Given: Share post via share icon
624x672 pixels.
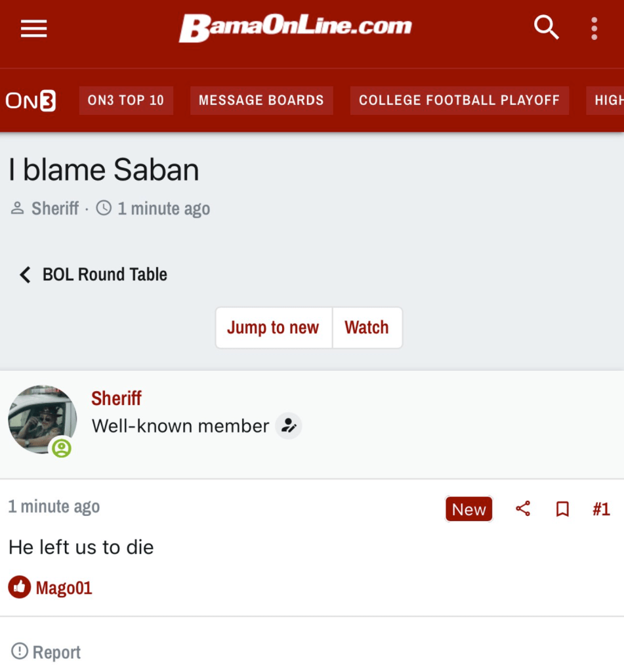Looking at the screenshot, I should [523, 509].
